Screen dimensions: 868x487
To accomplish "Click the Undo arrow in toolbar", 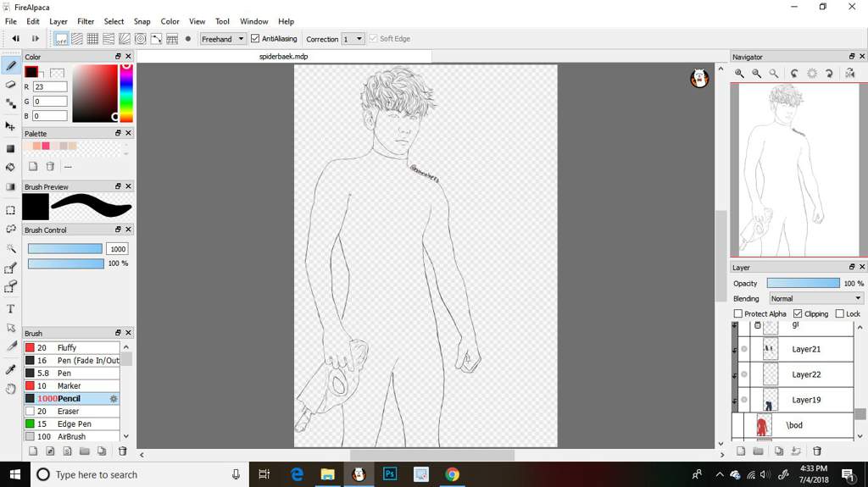I will tap(15, 39).
